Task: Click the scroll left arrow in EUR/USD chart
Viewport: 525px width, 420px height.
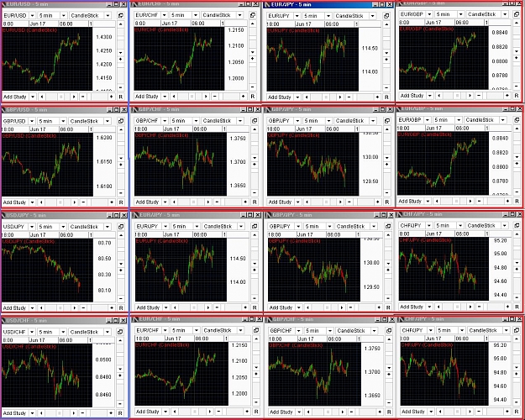Action: (41, 97)
